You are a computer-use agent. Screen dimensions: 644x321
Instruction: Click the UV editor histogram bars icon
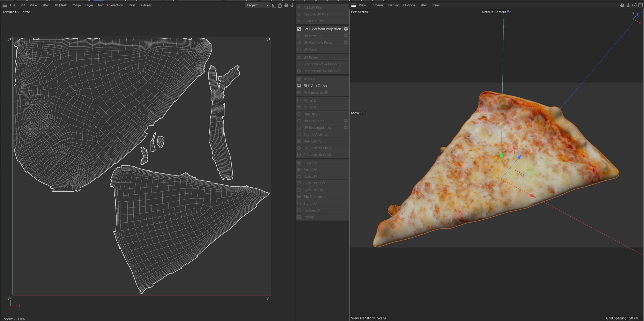(274, 5)
